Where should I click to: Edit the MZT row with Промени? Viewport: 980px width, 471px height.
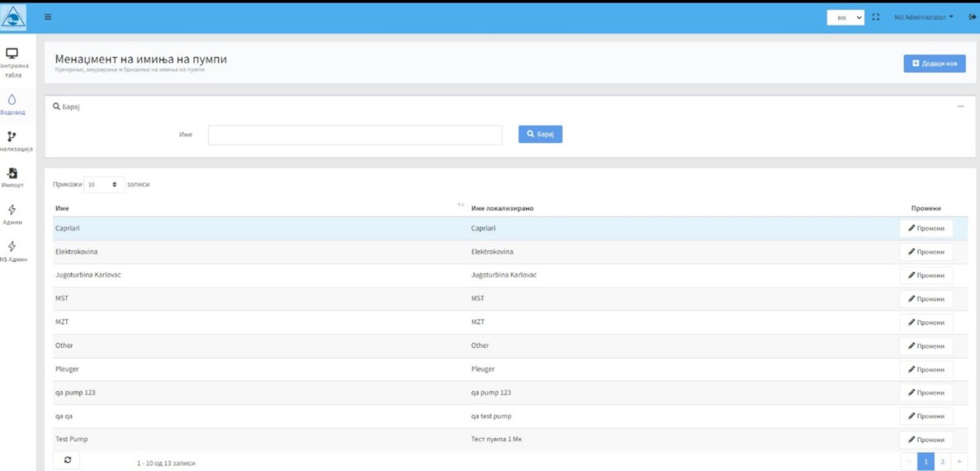(x=926, y=323)
